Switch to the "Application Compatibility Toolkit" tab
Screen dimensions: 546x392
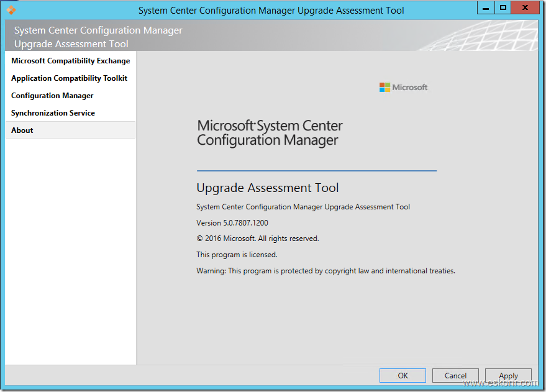point(69,78)
